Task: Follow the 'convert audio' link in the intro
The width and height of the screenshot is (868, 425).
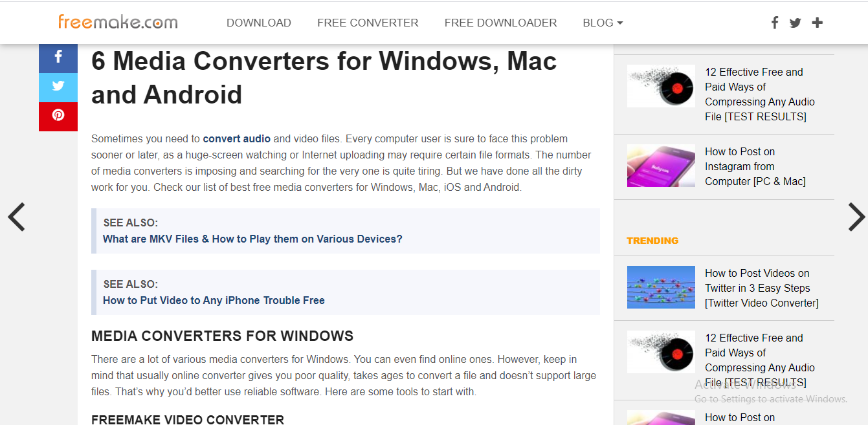Action: tap(237, 138)
